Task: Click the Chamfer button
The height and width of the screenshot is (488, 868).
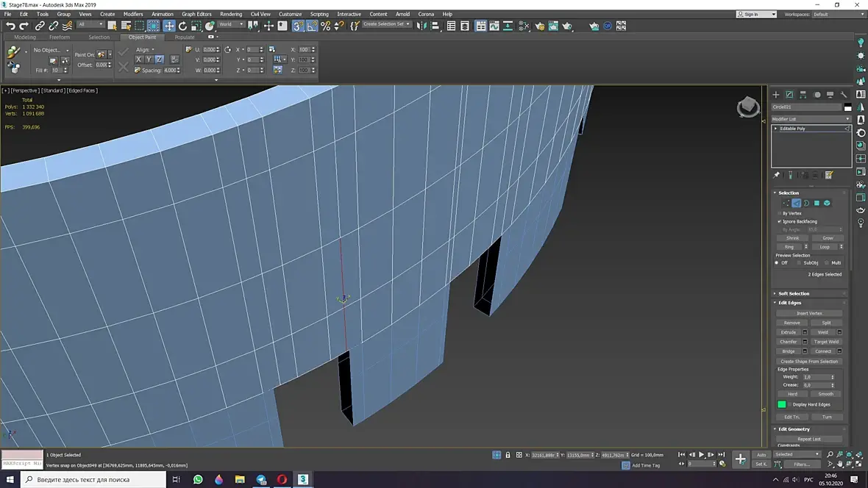Action: (788, 342)
